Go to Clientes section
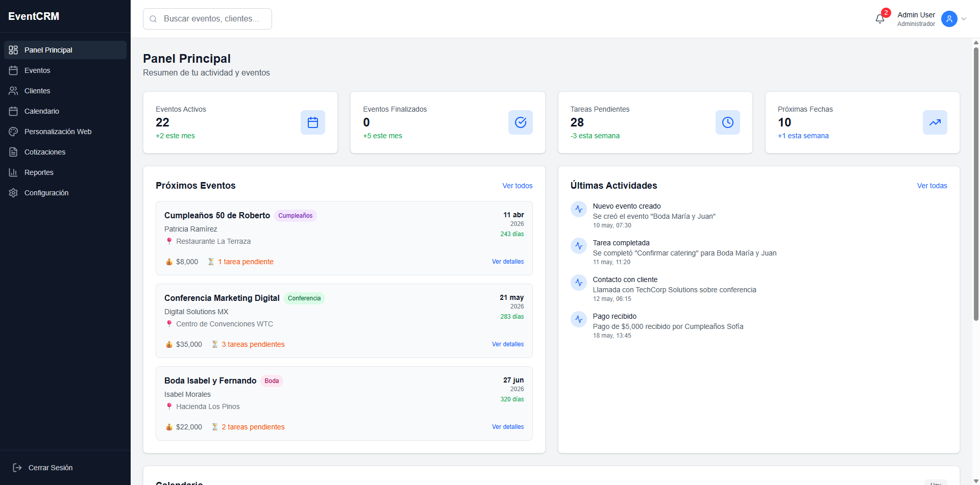980x485 pixels. (37, 91)
